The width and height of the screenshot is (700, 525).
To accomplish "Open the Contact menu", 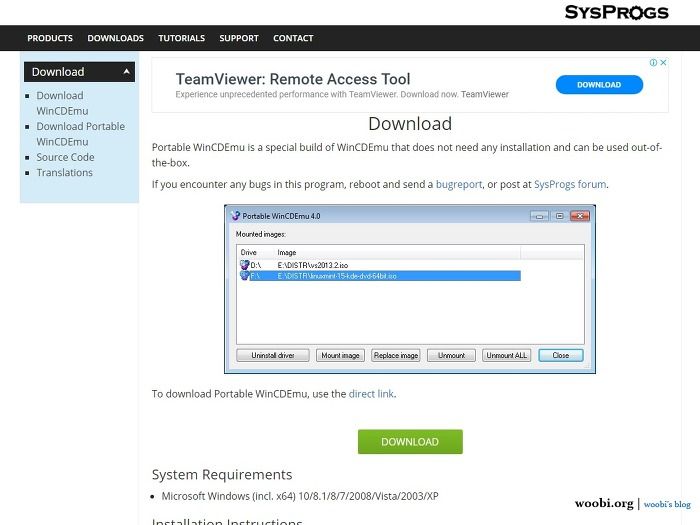I will (x=293, y=38).
